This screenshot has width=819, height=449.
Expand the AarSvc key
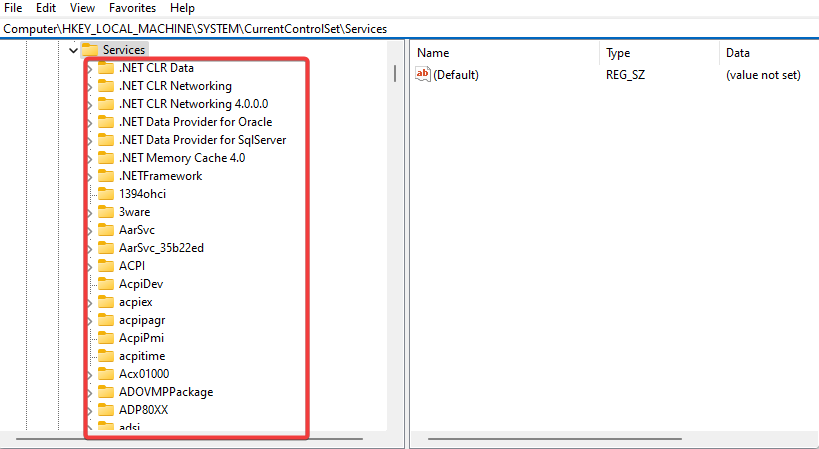pos(89,231)
